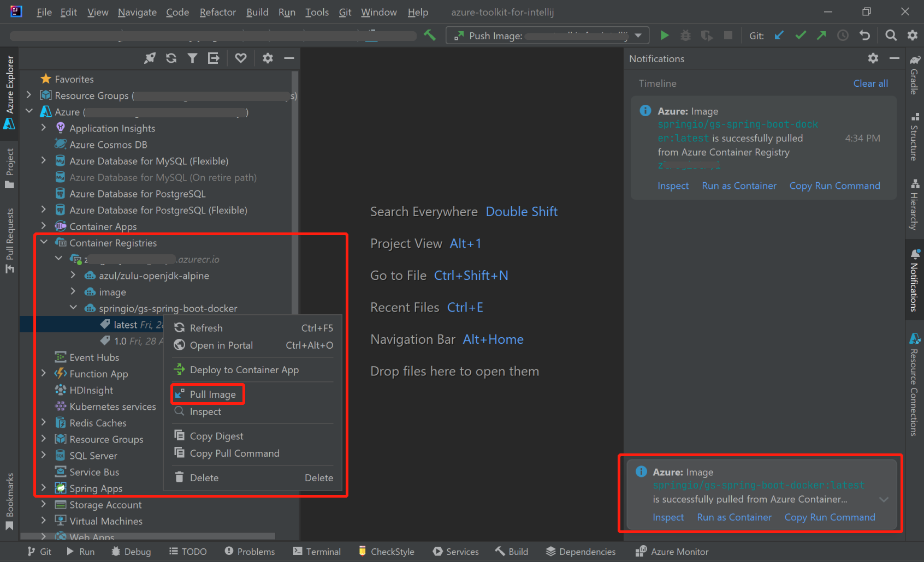Screen dimensions: 924x562
Task: Open IDE settings gear in toolbar
Action: coord(912,35)
